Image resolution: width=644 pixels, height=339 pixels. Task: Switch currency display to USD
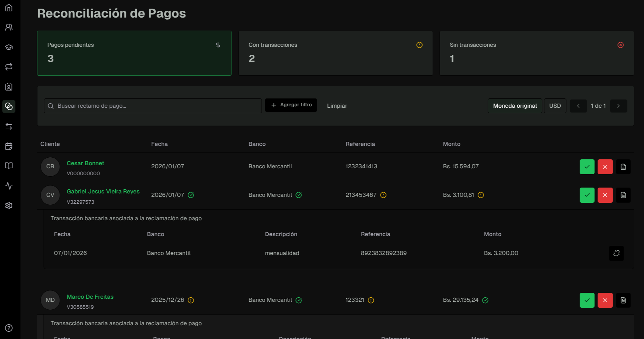[x=555, y=106]
